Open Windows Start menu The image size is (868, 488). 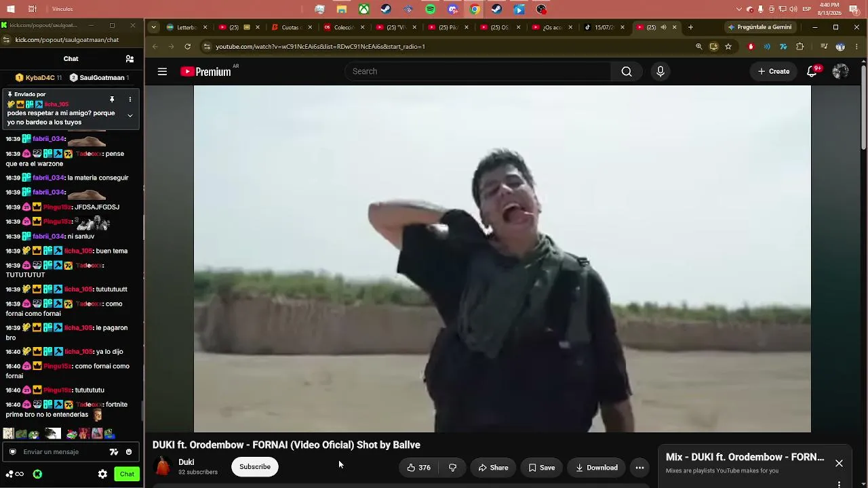click(x=11, y=9)
